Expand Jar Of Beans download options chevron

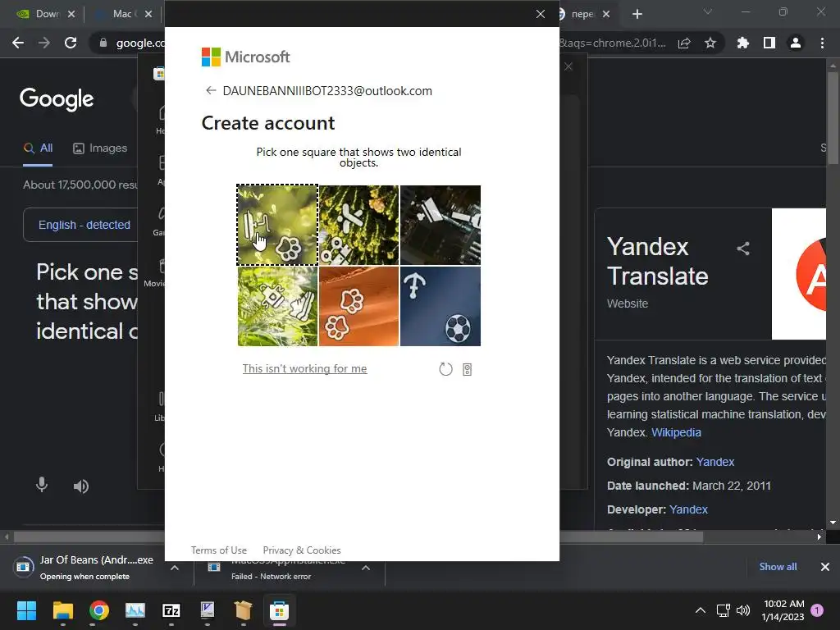(x=175, y=568)
